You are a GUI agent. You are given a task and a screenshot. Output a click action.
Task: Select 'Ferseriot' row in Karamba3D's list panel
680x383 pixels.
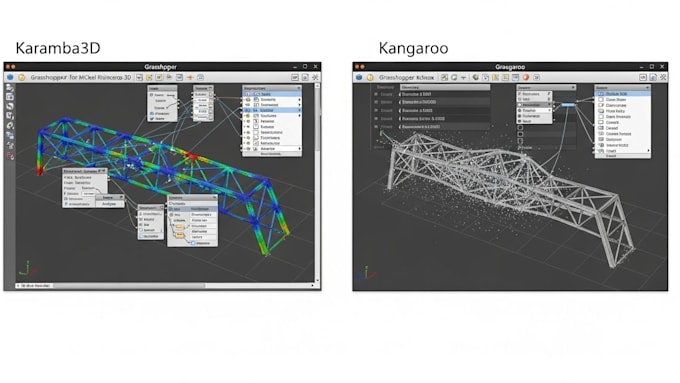point(272,121)
